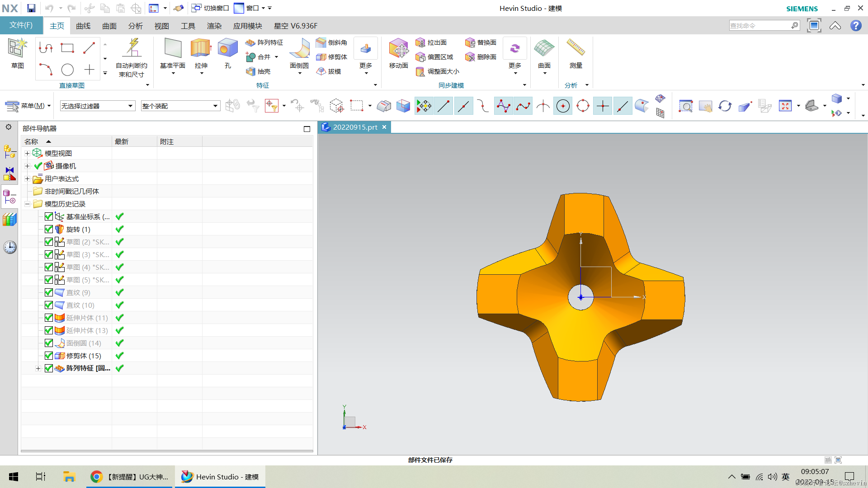Select the Hole (孔) tool
Viewport: 868px width, 488px height.
tap(227, 48)
